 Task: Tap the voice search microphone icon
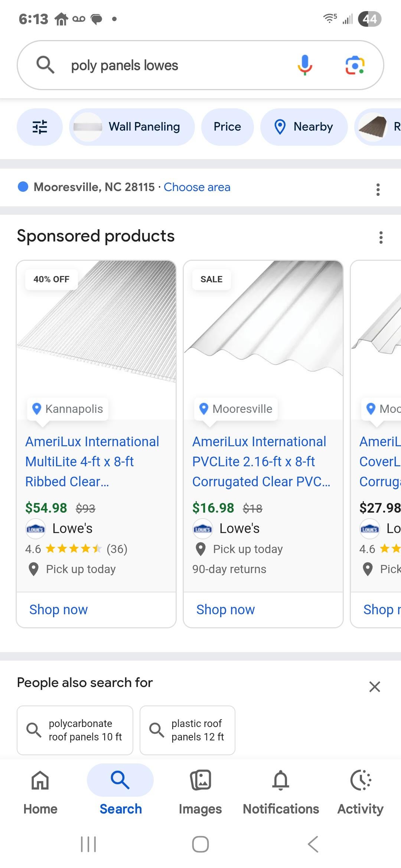point(305,65)
